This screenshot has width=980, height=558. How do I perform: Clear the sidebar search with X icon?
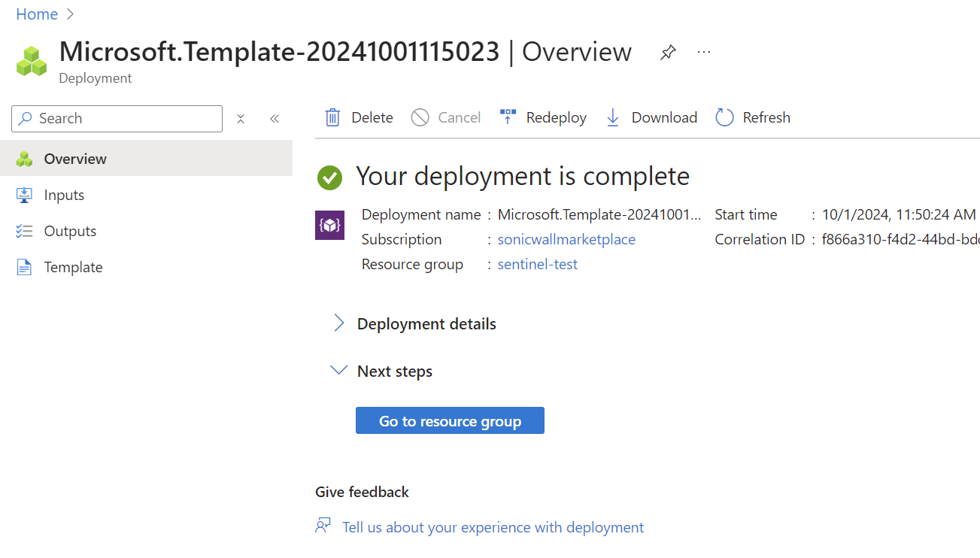241,119
